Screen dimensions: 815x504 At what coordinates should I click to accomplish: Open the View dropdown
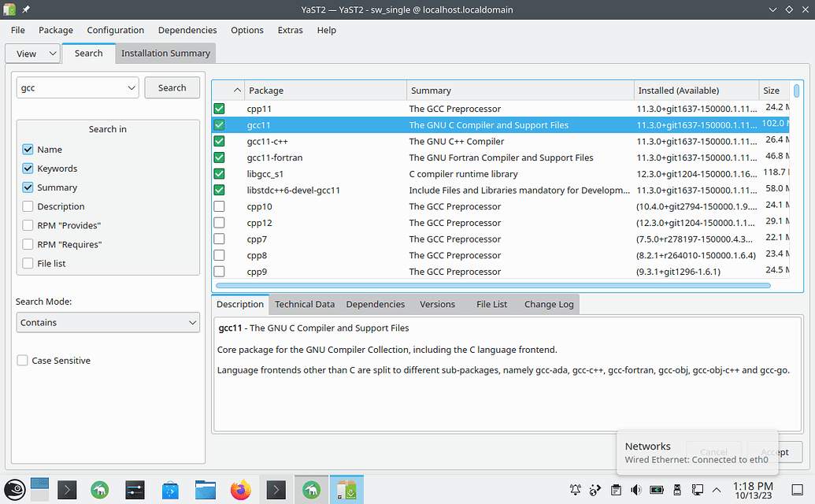click(33, 54)
